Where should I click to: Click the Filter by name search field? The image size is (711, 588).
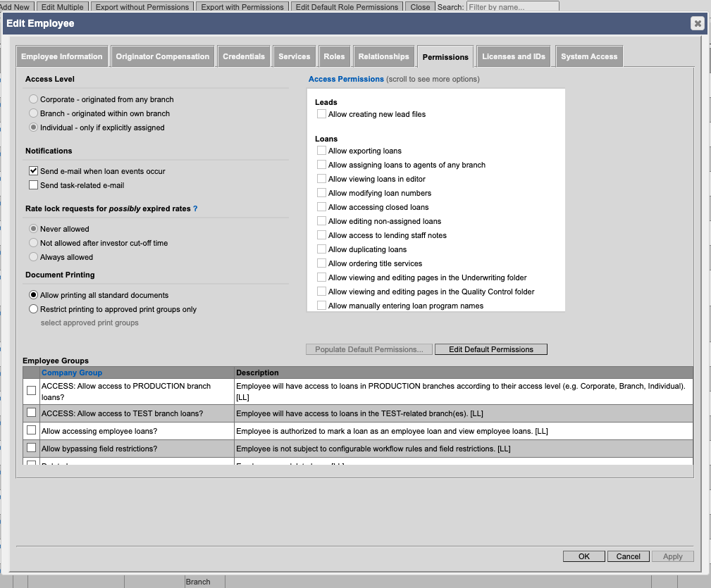pyautogui.click(x=512, y=7)
